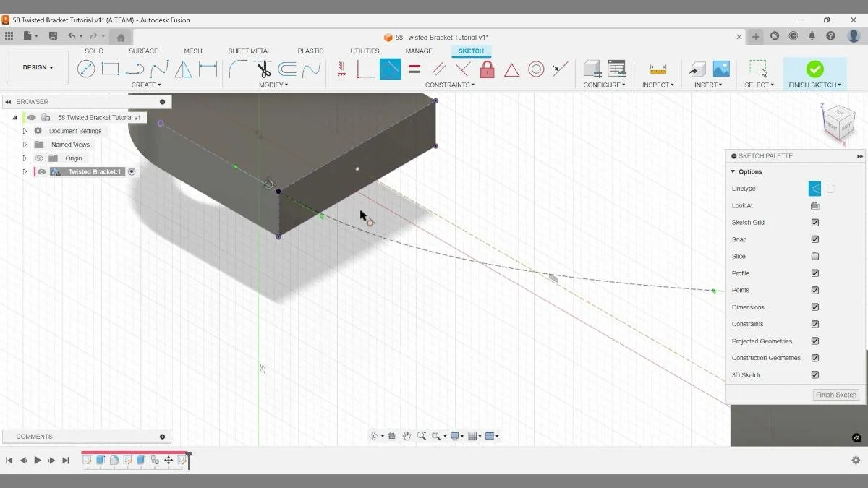Open the MANAGE tab

(x=420, y=51)
